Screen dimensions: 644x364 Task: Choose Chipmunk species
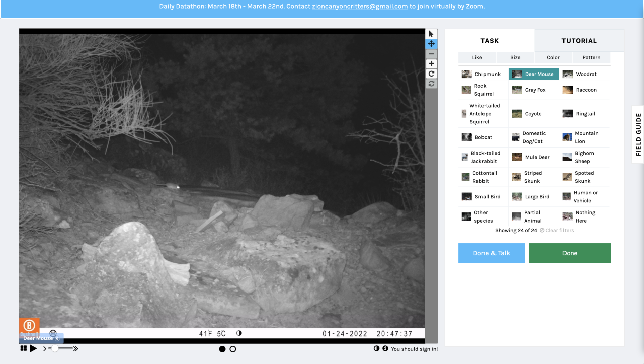tap(483, 74)
